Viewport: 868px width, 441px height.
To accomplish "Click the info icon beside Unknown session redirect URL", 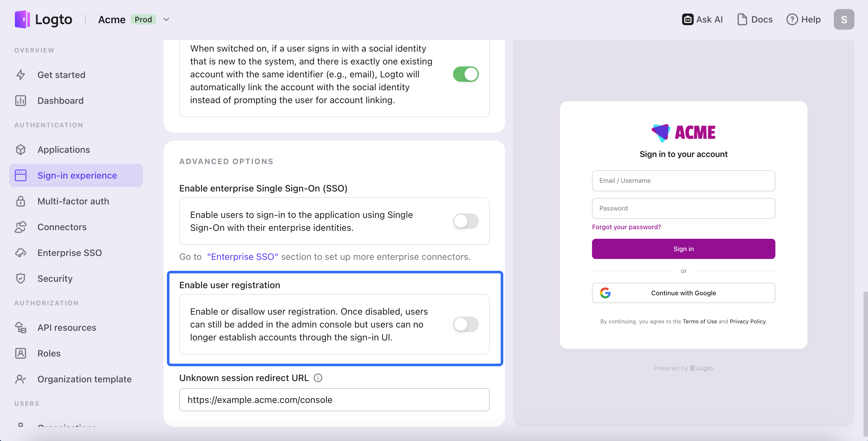I will pyautogui.click(x=318, y=377).
